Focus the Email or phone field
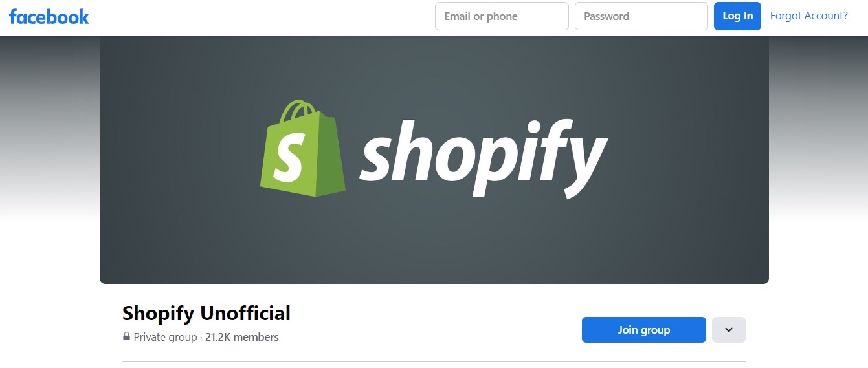 tap(502, 16)
